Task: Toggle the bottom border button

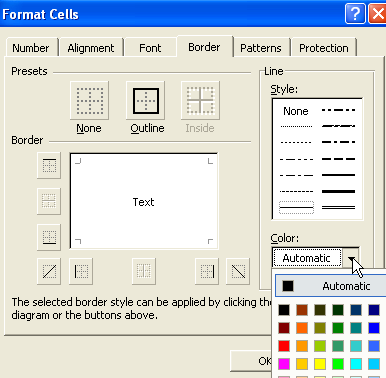Action: click(49, 237)
